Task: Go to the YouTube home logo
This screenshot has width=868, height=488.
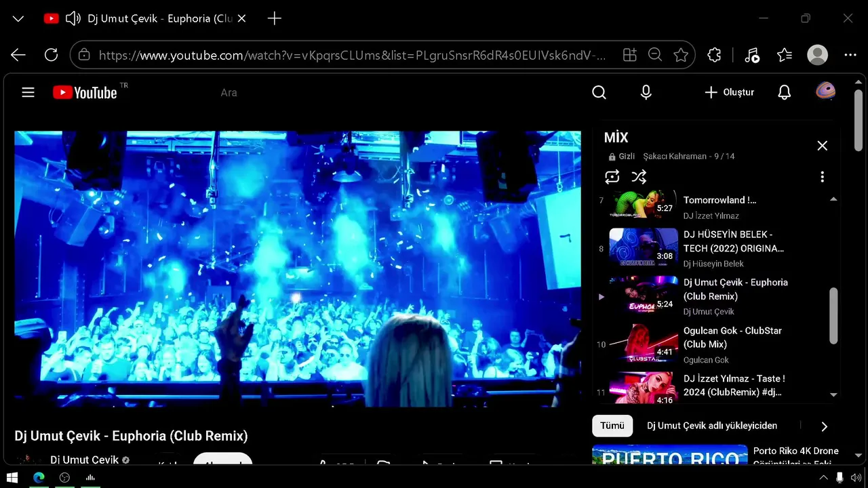Action: pos(85,93)
